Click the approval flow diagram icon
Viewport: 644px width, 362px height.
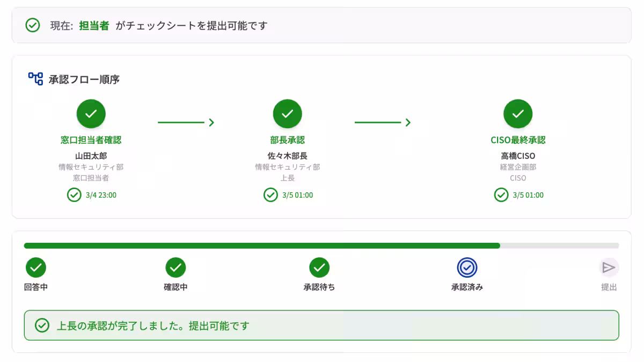tap(35, 79)
